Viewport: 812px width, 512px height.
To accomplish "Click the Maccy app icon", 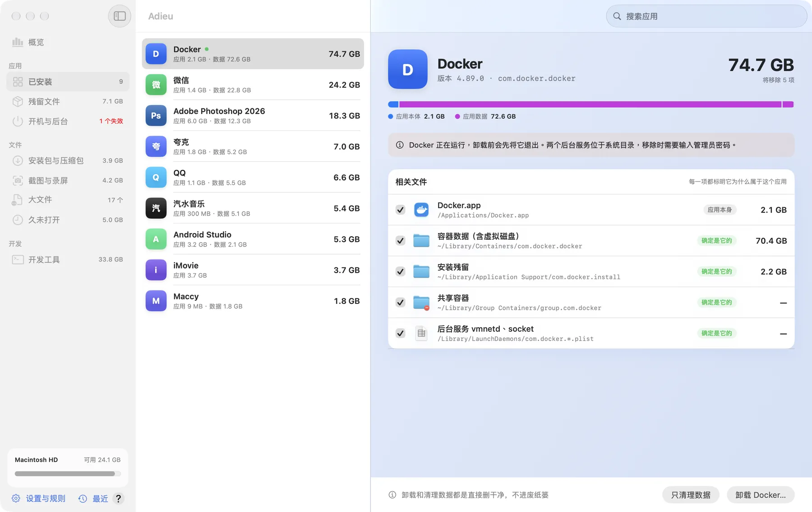I will pos(156,301).
